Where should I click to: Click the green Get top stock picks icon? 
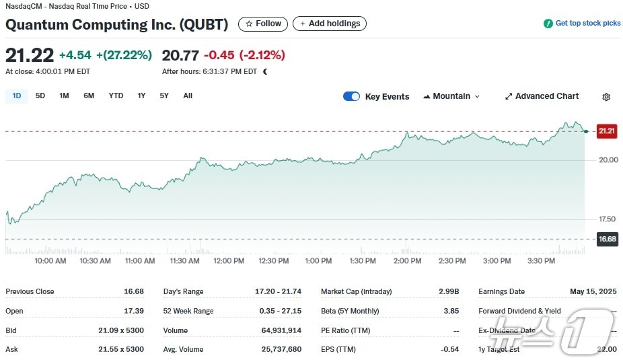(548, 24)
